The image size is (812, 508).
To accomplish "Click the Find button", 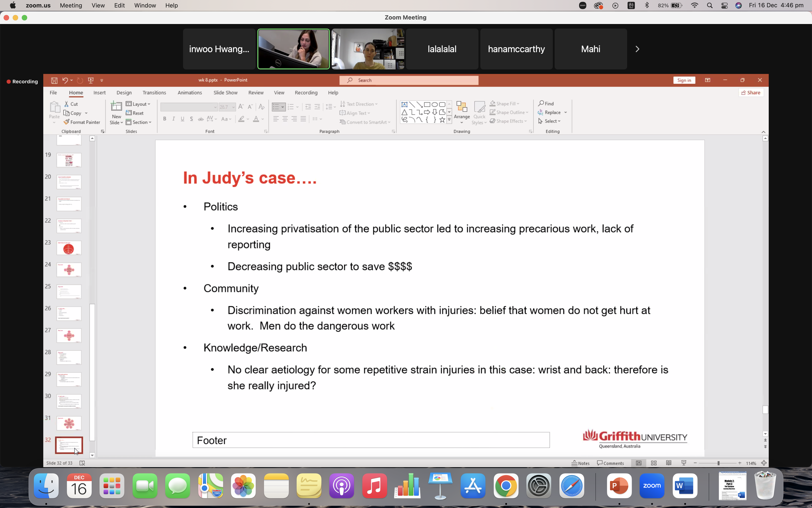I will [546, 103].
